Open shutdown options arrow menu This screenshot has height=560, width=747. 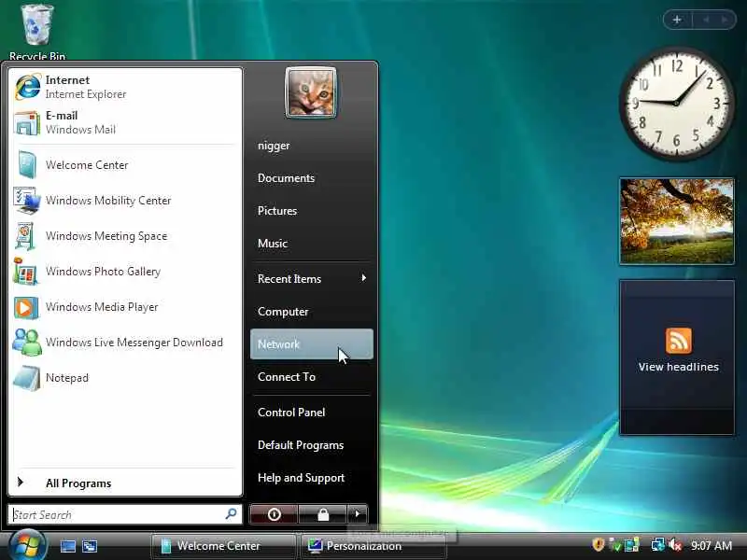(358, 514)
